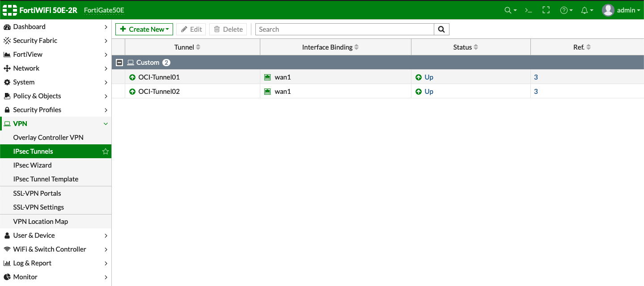Click the VPN laptop icon in sidebar
The image size is (644, 286).
7,124
